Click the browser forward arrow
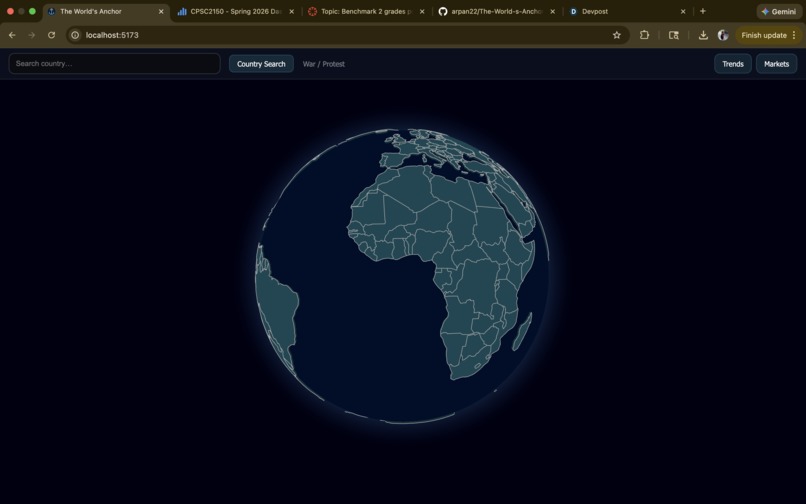The height and width of the screenshot is (504, 806). 32,35
